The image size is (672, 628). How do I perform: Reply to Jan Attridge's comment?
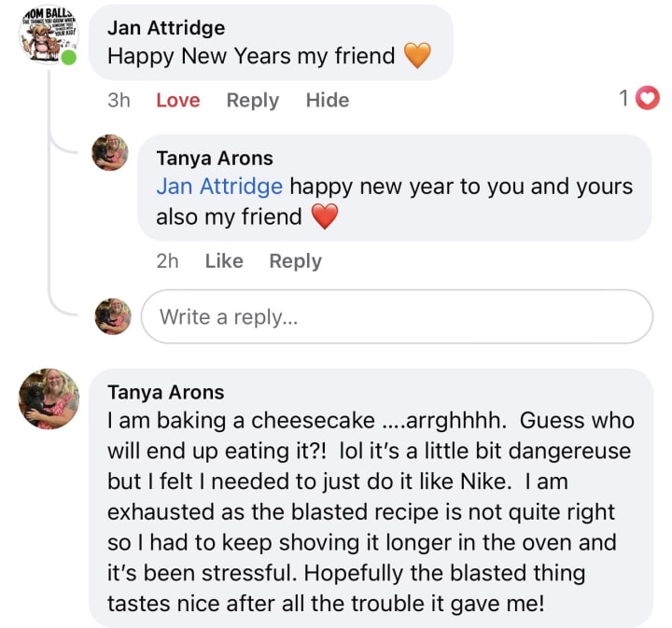(252, 100)
